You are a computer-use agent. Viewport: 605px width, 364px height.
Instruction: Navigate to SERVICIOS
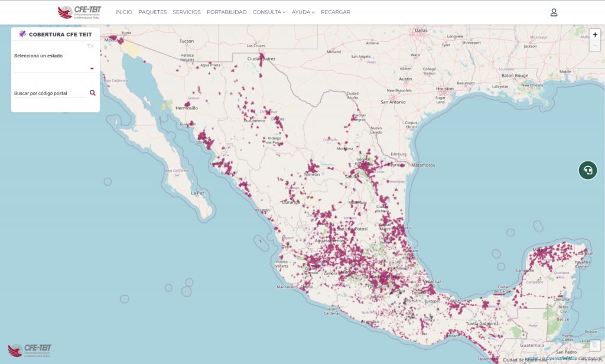[187, 12]
